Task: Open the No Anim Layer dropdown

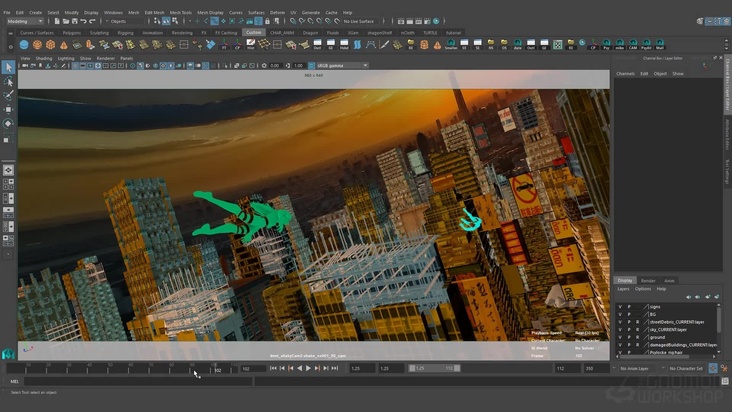Action: click(635, 368)
